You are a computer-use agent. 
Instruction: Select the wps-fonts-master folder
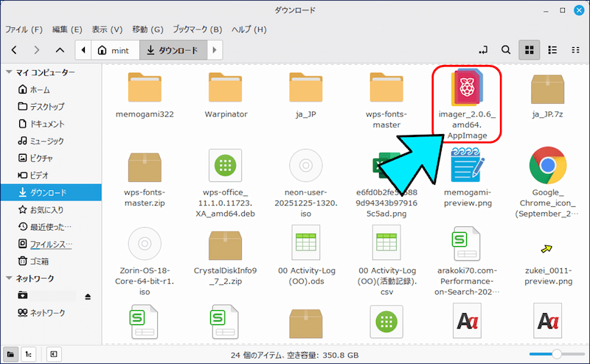386,100
